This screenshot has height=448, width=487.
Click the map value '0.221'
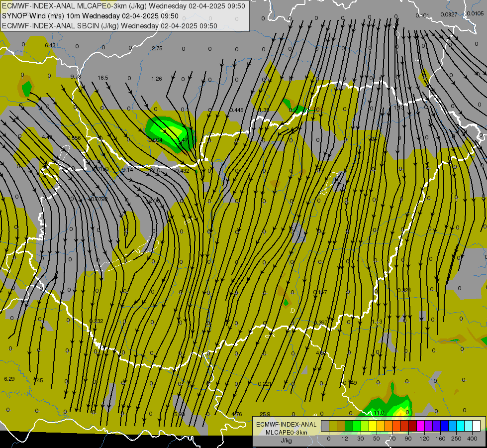tap(265, 384)
